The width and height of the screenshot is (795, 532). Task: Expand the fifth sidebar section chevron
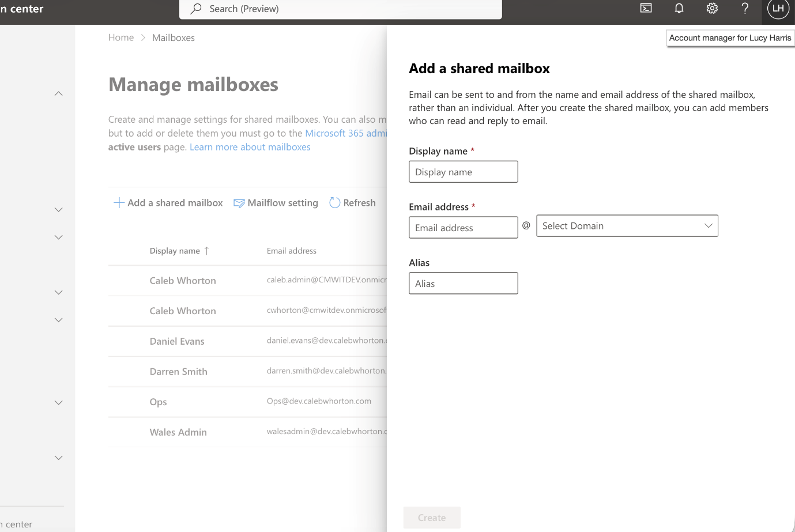(58, 320)
